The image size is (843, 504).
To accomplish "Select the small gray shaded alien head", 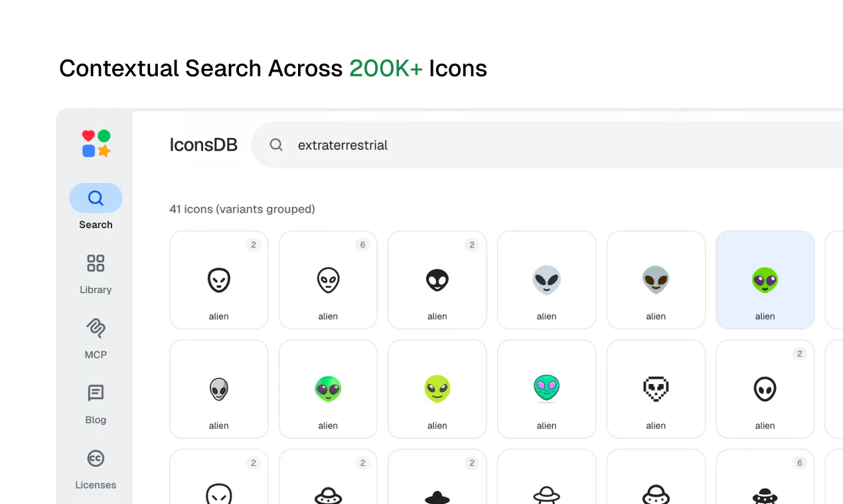I will [x=219, y=389].
